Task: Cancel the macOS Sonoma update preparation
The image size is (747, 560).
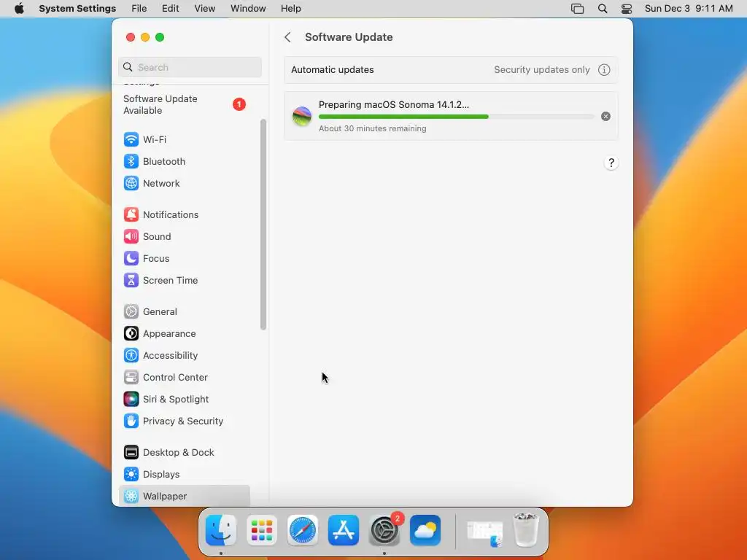Action: [605, 117]
